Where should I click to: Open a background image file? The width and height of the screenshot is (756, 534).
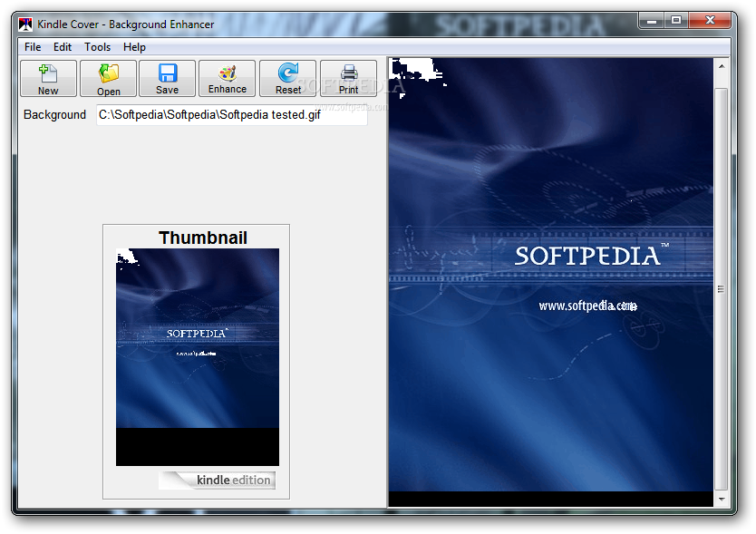click(109, 78)
